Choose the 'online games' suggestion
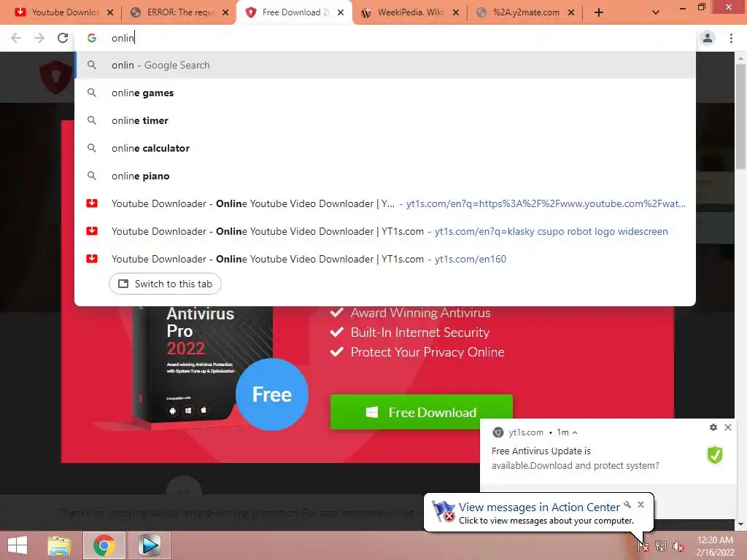The image size is (747, 560). pos(385,93)
